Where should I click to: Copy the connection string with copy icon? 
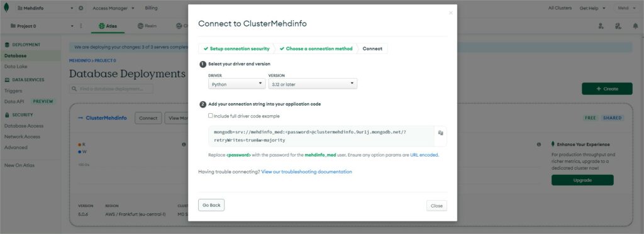coord(440,133)
